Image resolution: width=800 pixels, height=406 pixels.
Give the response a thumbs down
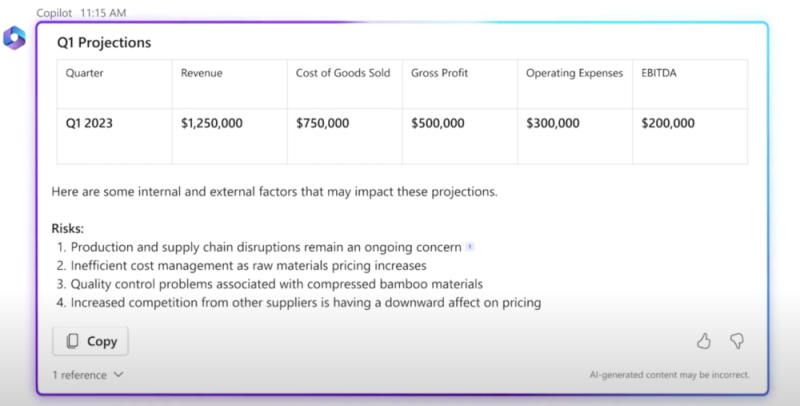pyautogui.click(x=737, y=341)
